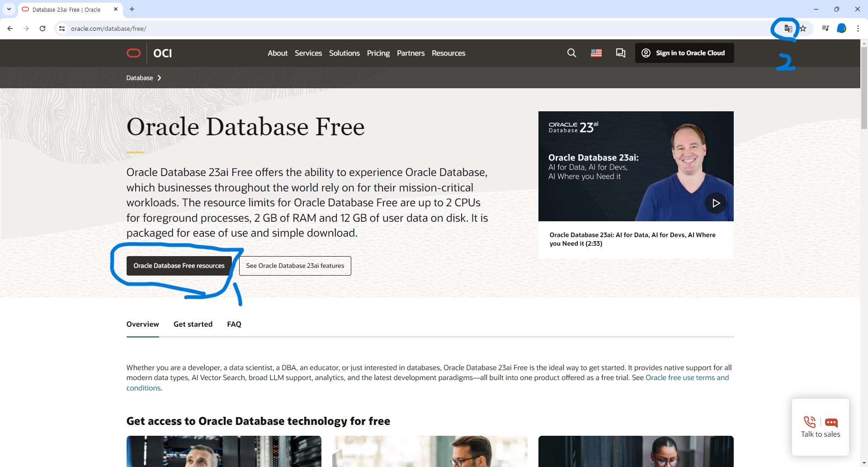
Task: Open the Partners menu
Action: (x=410, y=53)
